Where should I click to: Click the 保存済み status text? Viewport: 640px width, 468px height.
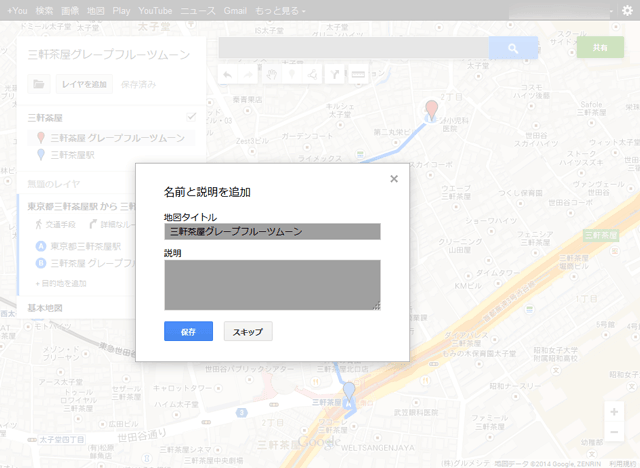(138, 84)
